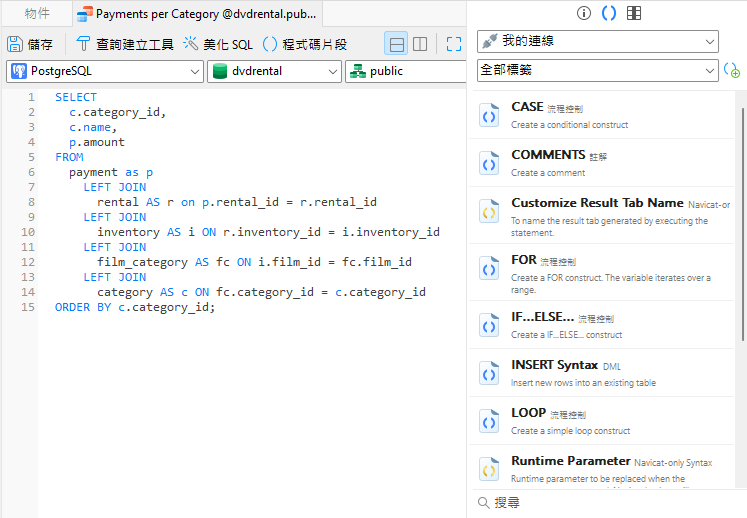The height and width of the screenshot is (518, 747).
Task: Select the CASE snippet title
Action: [x=527, y=107]
